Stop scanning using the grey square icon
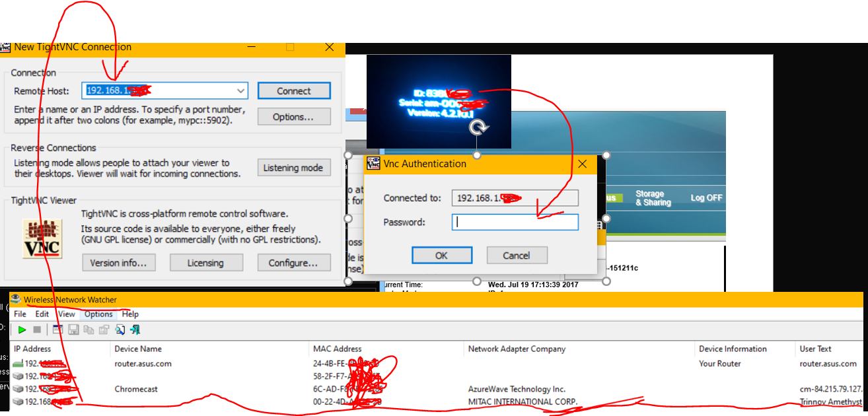 click(x=37, y=329)
